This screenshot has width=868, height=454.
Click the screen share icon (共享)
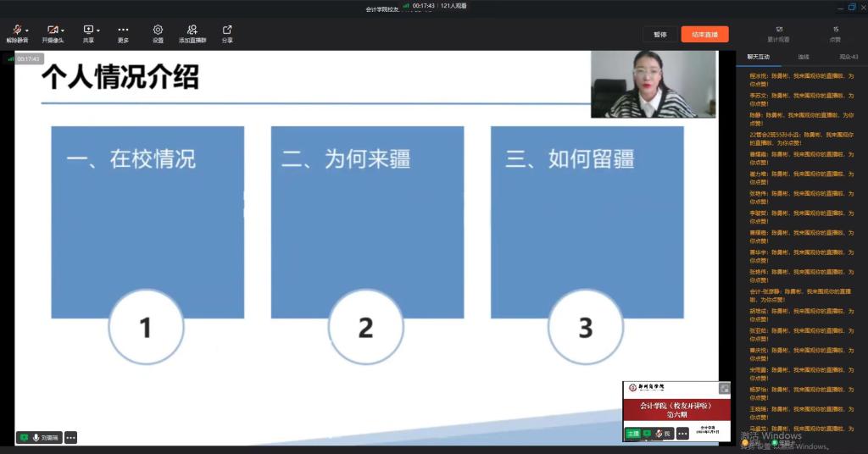pyautogui.click(x=88, y=30)
